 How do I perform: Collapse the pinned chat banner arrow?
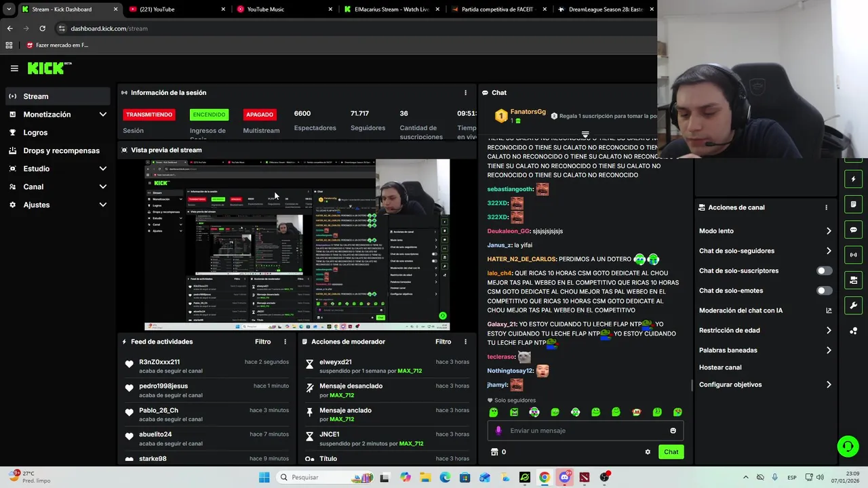(x=585, y=134)
